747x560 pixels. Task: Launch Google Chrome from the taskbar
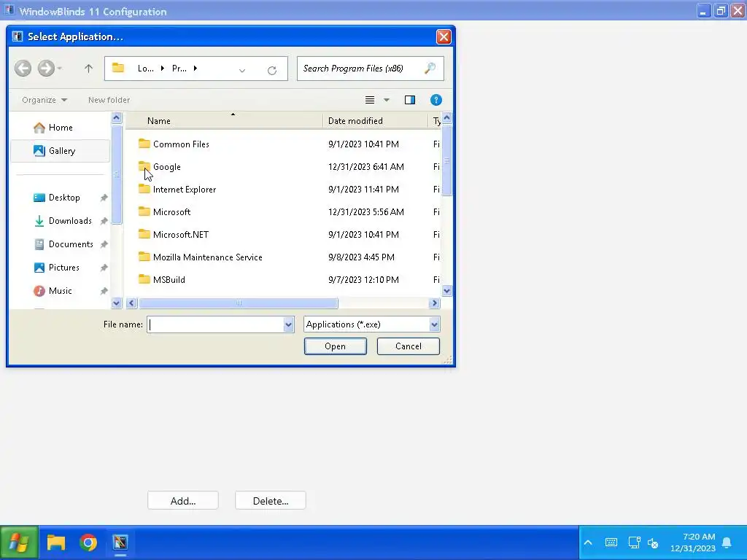point(88,542)
